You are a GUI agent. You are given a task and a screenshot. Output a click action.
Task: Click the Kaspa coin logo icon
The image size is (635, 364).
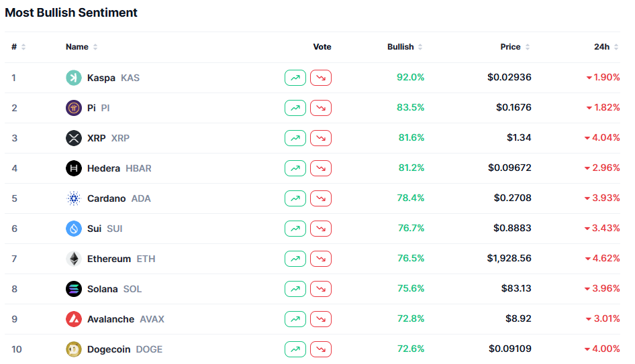(74, 78)
